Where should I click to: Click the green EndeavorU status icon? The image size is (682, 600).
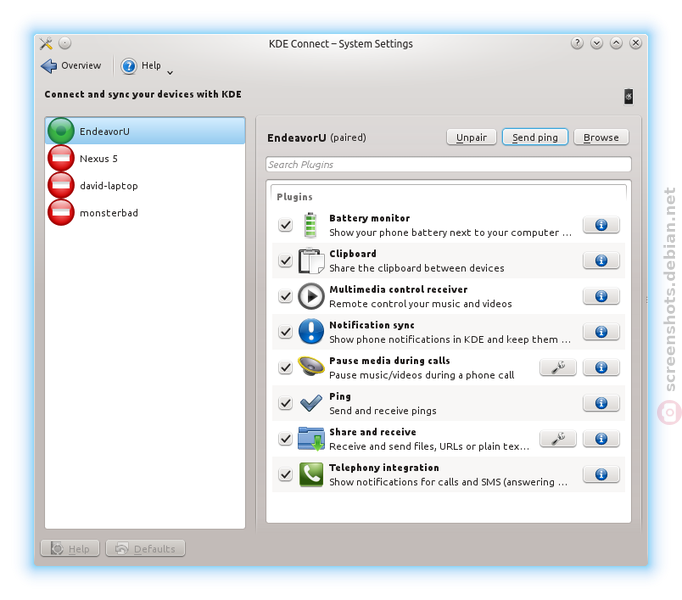click(61, 131)
